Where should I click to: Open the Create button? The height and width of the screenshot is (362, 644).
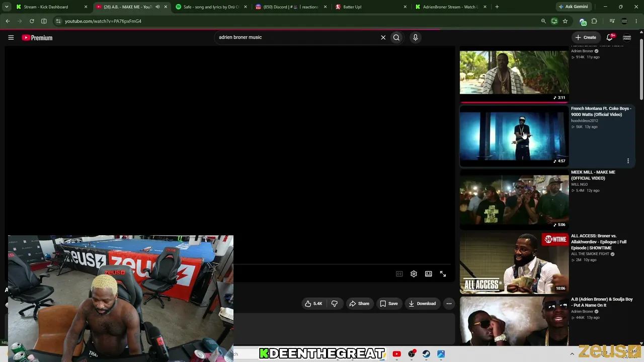586,37
